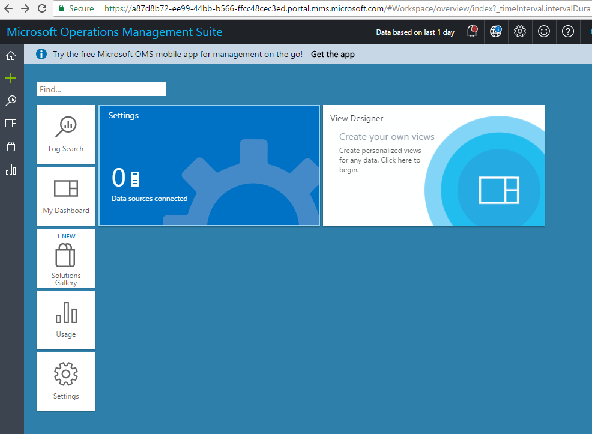Open the Log Search tile
592x434 pixels.
(66, 134)
